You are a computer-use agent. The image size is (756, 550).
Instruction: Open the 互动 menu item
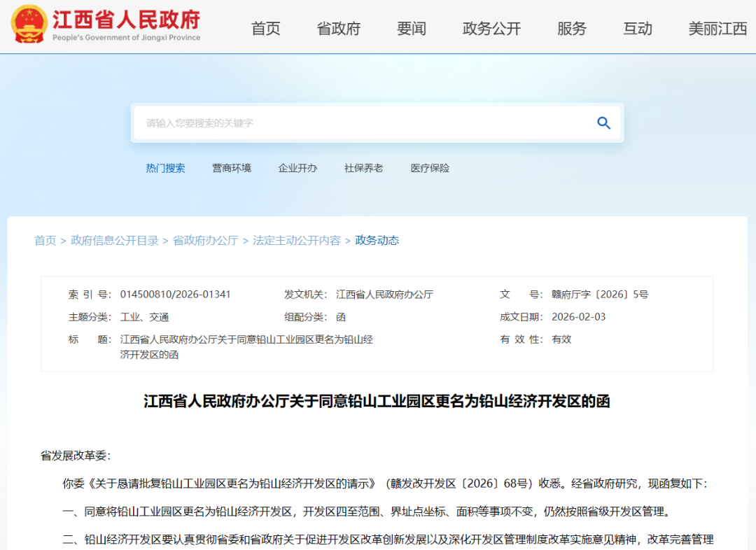click(637, 29)
